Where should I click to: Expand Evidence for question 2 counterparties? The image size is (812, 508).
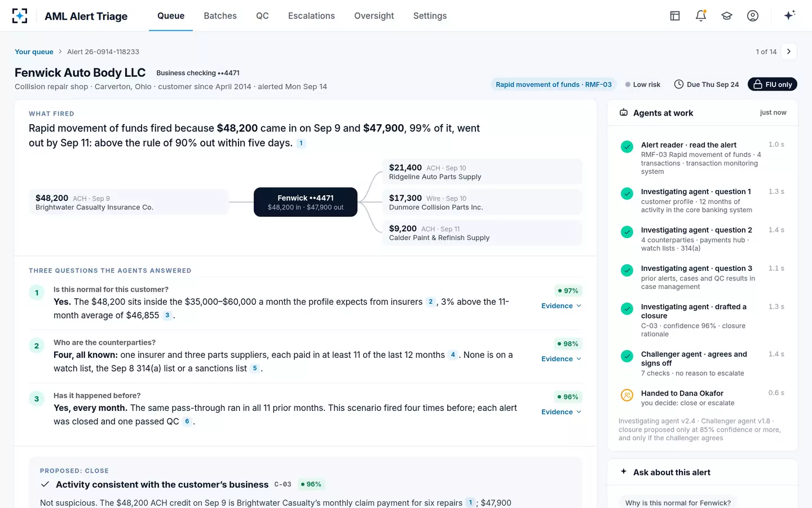[x=561, y=359]
